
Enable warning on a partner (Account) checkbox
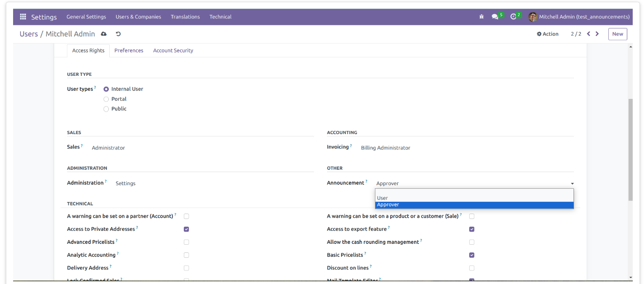pos(187,216)
